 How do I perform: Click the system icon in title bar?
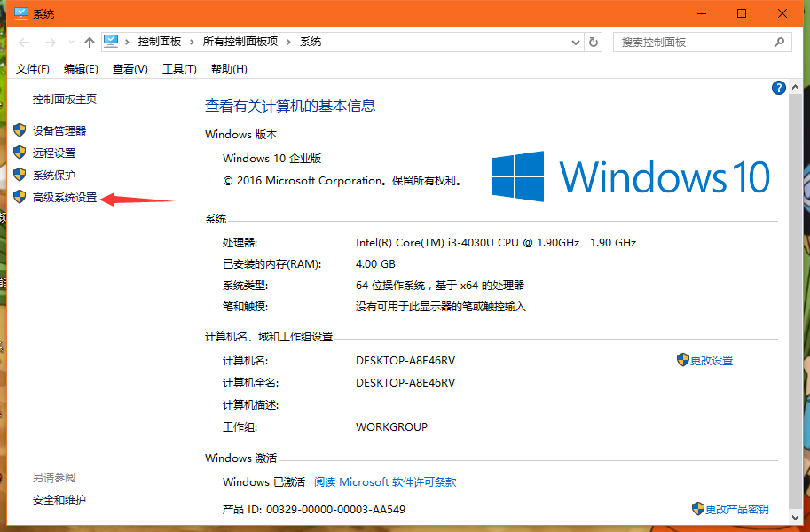(x=21, y=13)
